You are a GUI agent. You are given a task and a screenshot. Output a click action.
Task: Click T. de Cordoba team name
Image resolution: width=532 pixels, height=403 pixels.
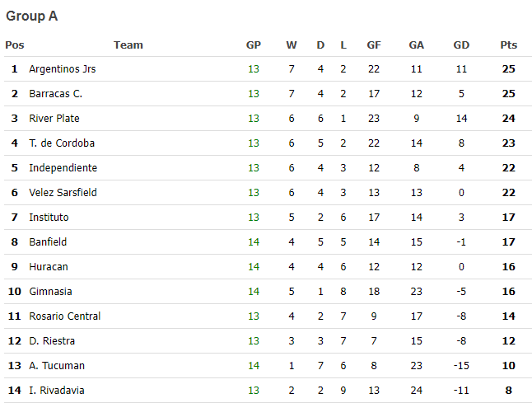point(62,143)
